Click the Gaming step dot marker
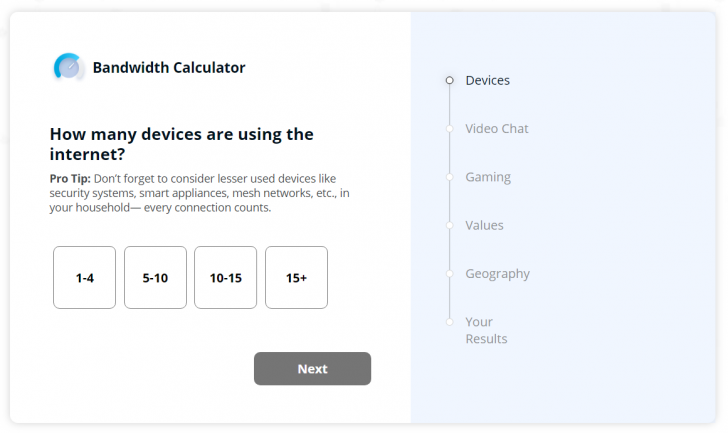This screenshot has height=433, width=728. coord(450,177)
